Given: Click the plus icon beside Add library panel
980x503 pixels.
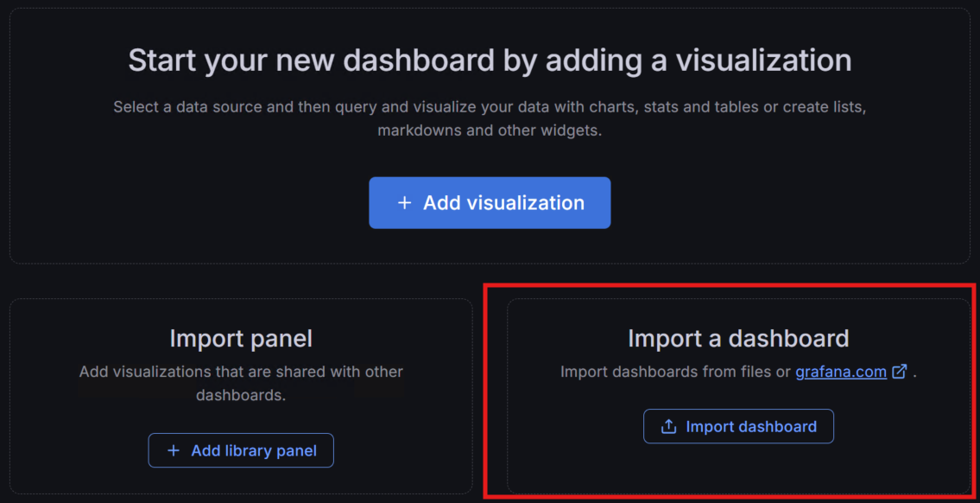Looking at the screenshot, I should [x=173, y=450].
